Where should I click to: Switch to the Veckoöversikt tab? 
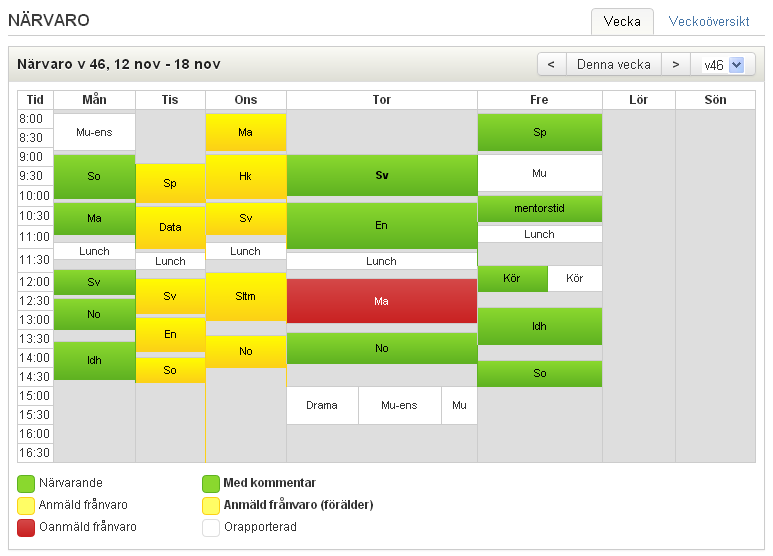click(708, 22)
